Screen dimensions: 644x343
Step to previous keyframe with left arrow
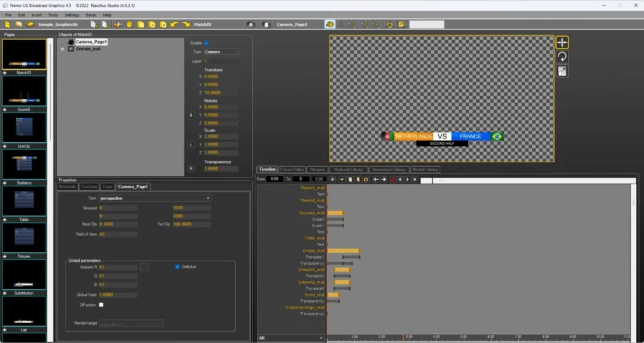click(375, 179)
